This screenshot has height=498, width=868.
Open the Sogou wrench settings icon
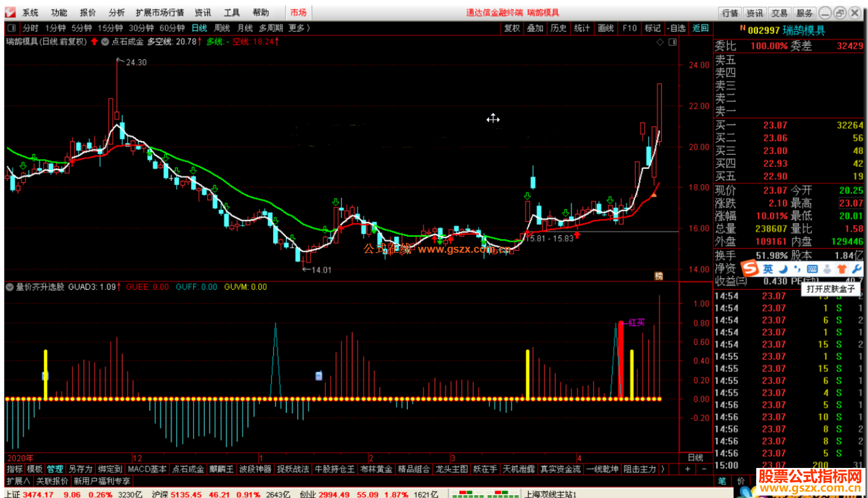point(856,269)
